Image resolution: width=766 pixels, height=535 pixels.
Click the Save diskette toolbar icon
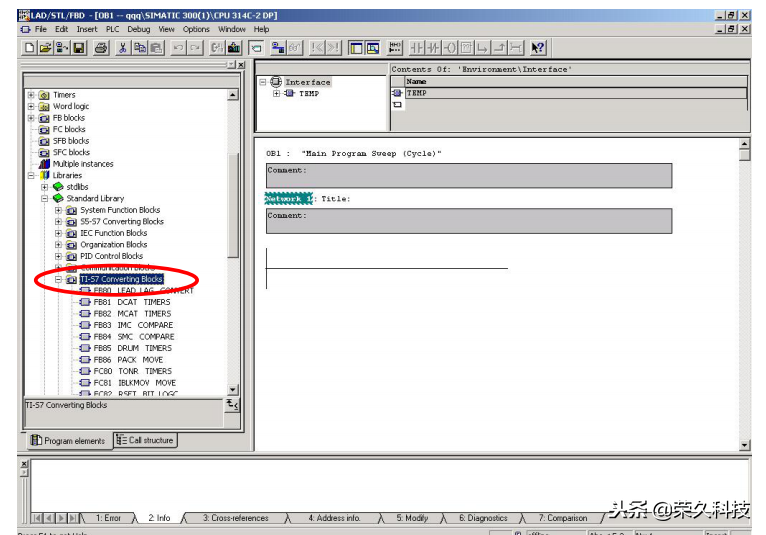[x=78, y=48]
